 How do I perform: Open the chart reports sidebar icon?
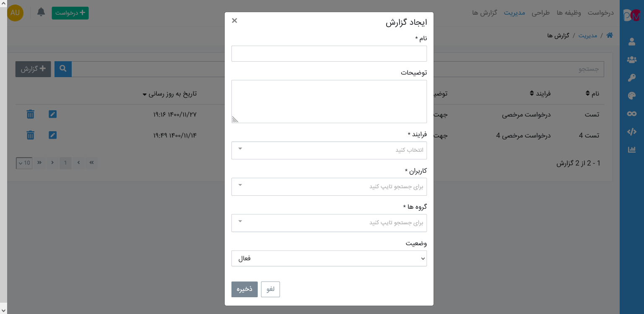click(632, 150)
